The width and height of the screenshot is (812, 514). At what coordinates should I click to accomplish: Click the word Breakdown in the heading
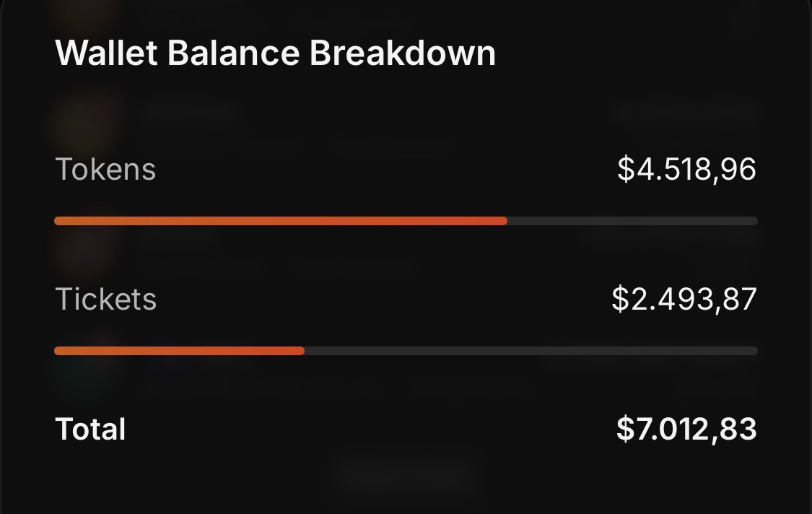[x=402, y=53]
